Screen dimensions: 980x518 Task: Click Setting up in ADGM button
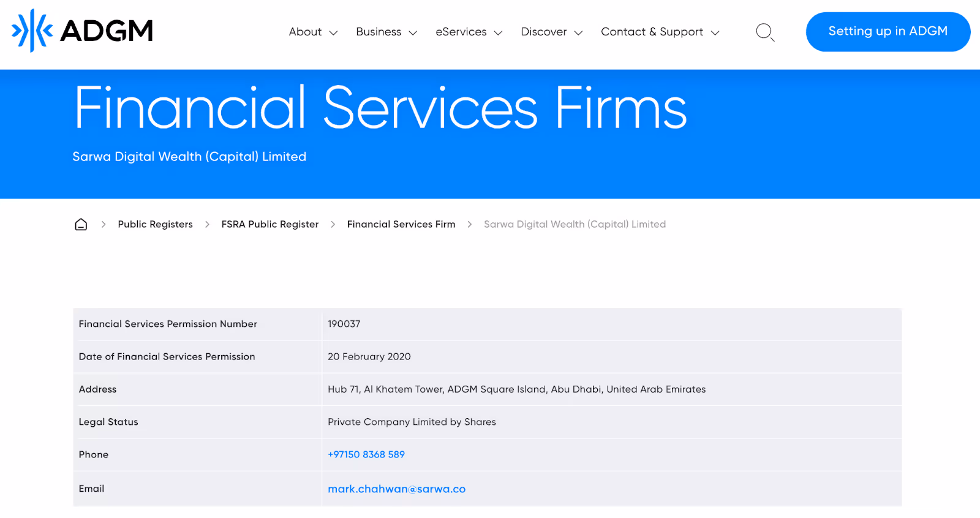(888, 32)
